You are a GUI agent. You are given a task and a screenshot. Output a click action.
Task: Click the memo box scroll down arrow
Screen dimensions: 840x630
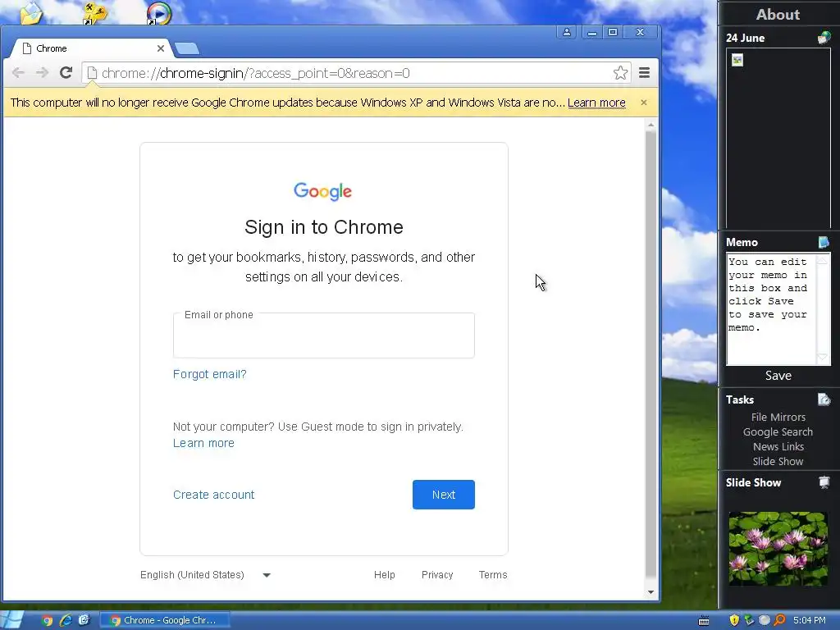tap(822, 358)
